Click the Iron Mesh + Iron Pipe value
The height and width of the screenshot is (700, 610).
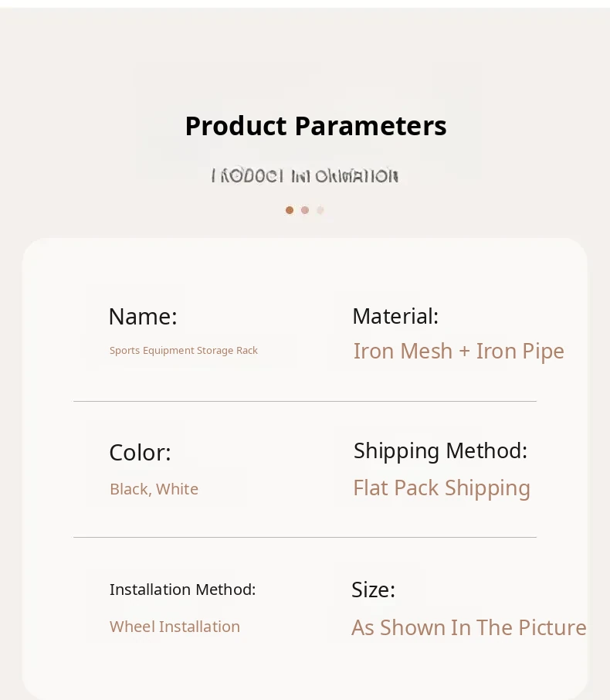(459, 352)
